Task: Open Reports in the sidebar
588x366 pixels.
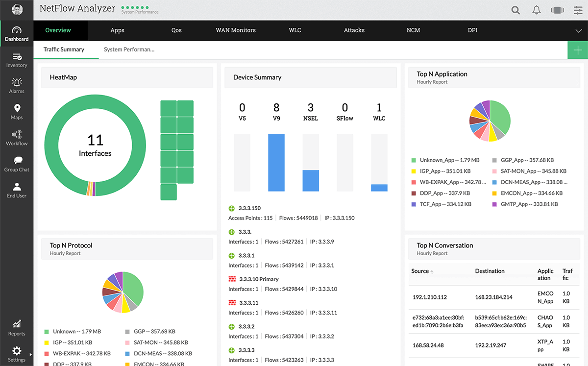Action: point(17,328)
